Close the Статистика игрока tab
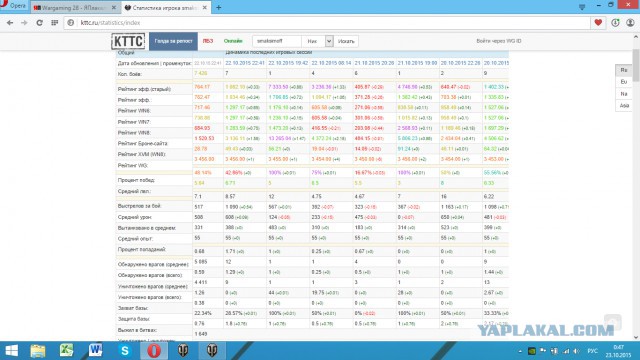This screenshot has width=640, height=360. [x=204, y=8]
